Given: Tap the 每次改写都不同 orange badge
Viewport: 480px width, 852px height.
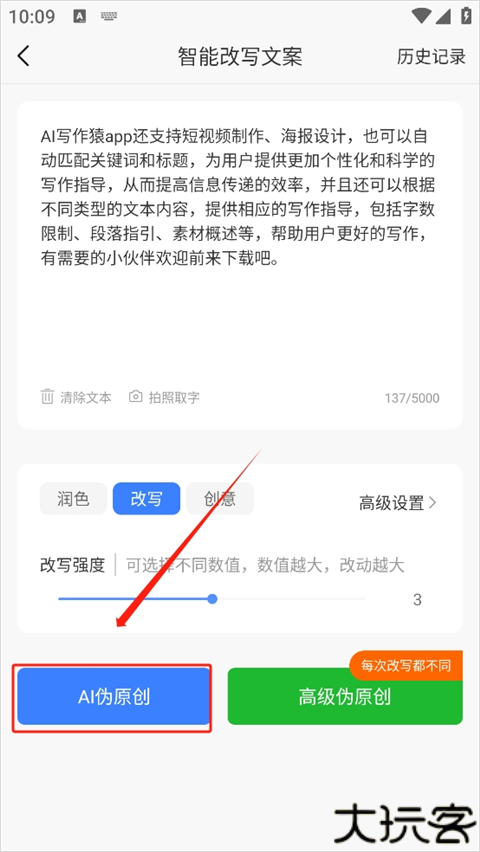Looking at the screenshot, I should 406,666.
